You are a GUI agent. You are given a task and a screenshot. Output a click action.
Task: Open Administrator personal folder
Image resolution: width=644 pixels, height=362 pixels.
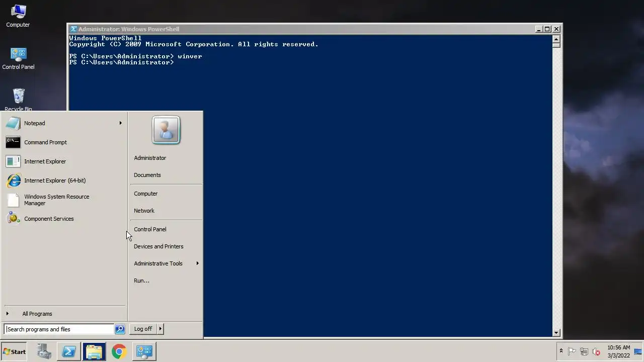click(x=166, y=158)
